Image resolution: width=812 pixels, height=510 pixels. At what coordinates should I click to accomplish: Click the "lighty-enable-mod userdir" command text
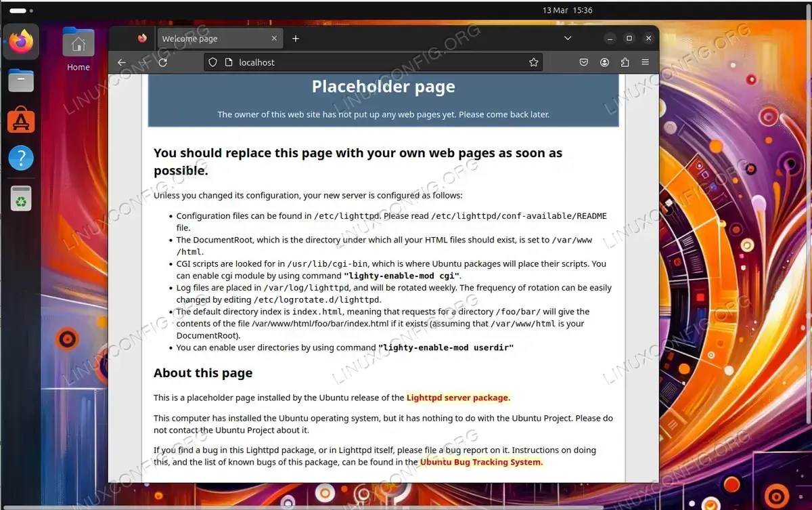pos(446,347)
